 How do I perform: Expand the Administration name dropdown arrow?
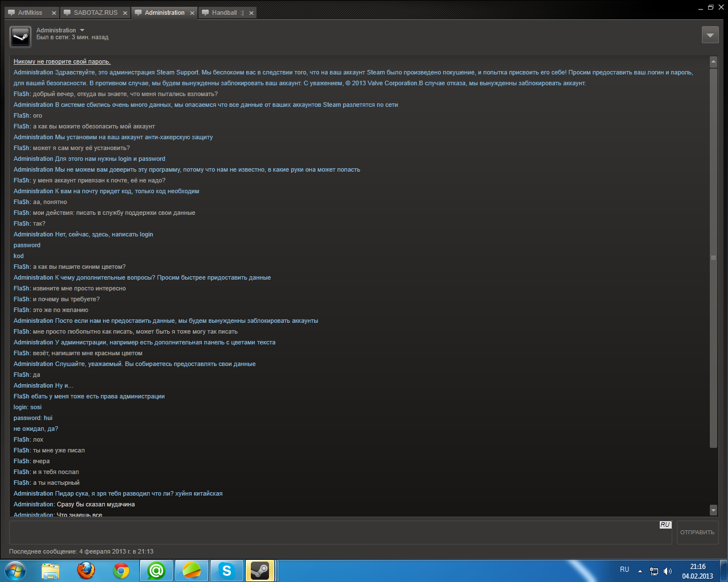click(x=82, y=30)
